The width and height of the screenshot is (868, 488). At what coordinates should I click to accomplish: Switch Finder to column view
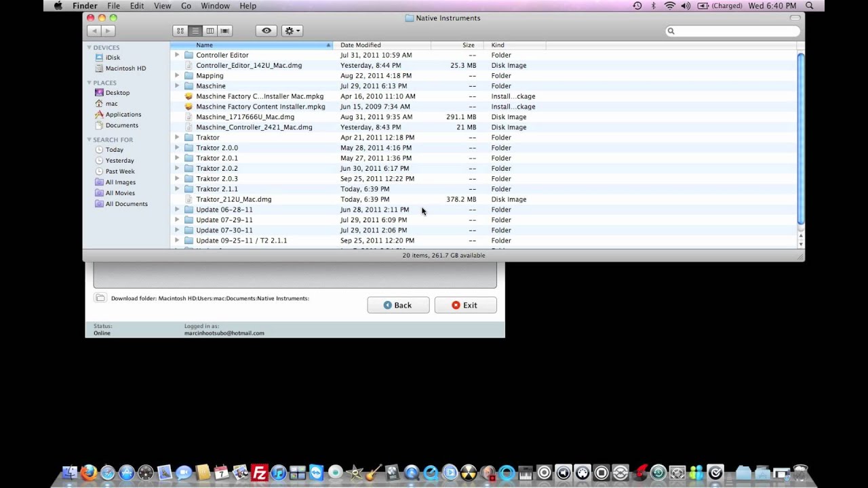coord(210,30)
